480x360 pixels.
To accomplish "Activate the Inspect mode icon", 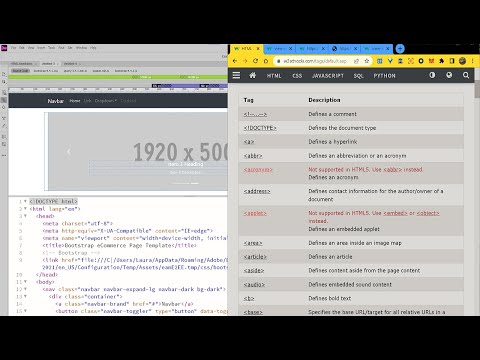I will 4,107.
